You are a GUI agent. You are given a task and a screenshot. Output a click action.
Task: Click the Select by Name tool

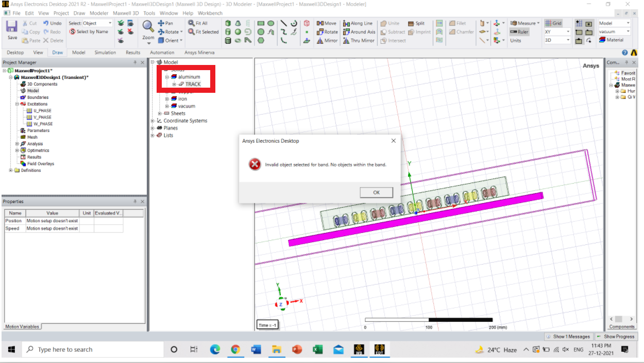point(89,32)
